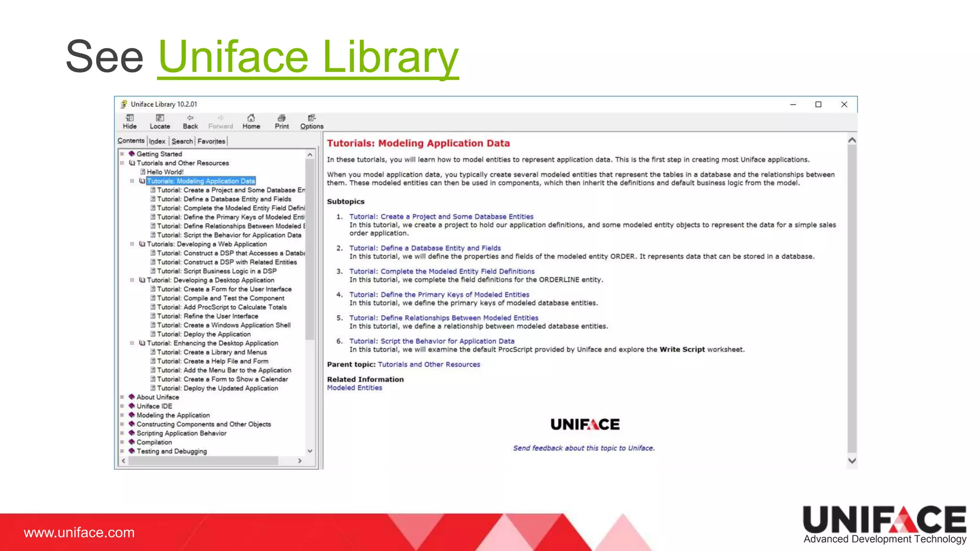Viewport: 980px width, 551px height.
Task: Expand the Modeling the Application node
Action: click(x=122, y=415)
